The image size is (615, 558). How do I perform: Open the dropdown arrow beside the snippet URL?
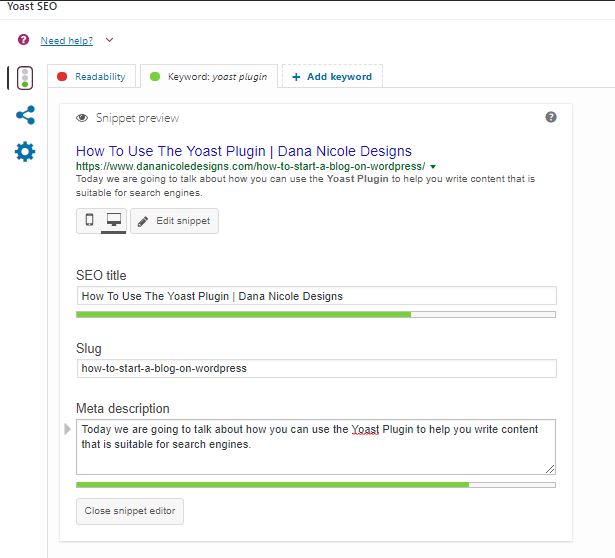[433, 167]
